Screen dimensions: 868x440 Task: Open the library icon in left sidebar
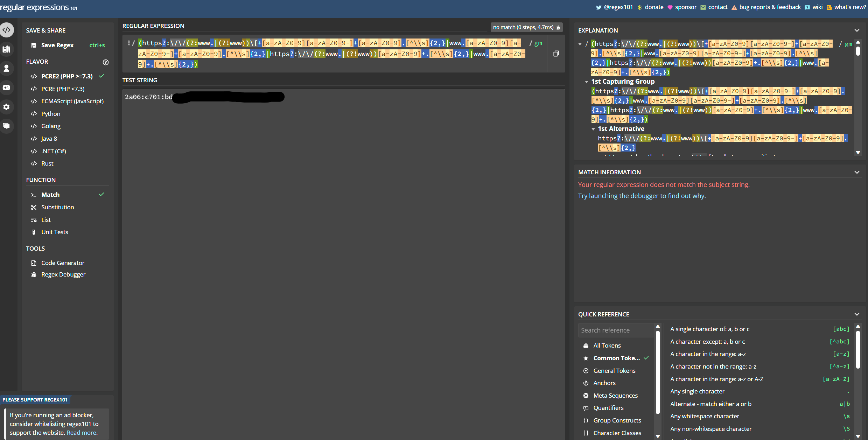click(7, 49)
